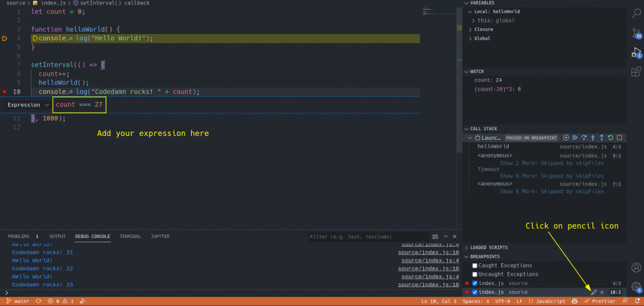Click 'Spaces: 4' indentation setting
Viewport: 644px width, 306px height.
pos(475,301)
